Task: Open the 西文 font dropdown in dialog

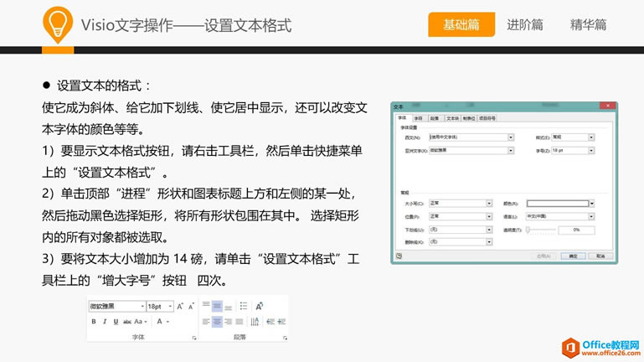Action: pyautogui.click(x=511, y=137)
